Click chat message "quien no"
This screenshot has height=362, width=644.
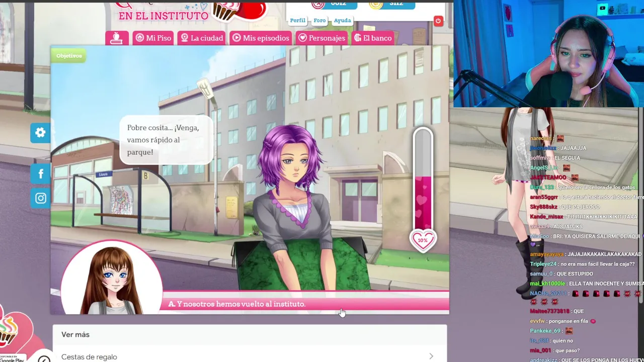(x=562, y=340)
